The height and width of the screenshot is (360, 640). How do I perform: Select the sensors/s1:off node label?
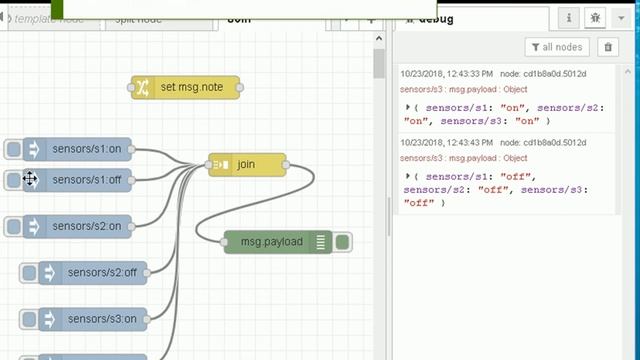pyautogui.click(x=87, y=180)
